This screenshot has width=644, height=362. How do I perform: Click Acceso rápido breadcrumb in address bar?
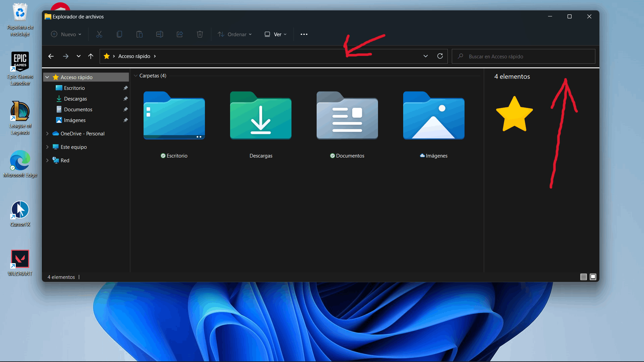(x=134, y=56)
